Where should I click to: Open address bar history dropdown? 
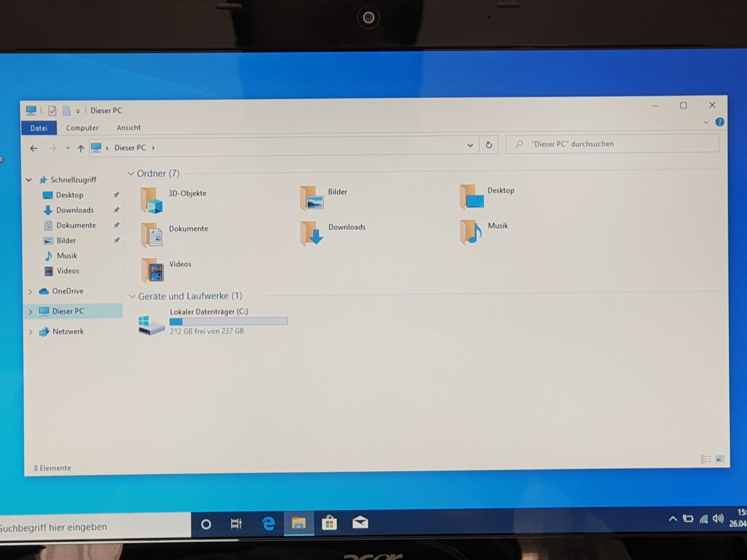(x=470, y=146)
